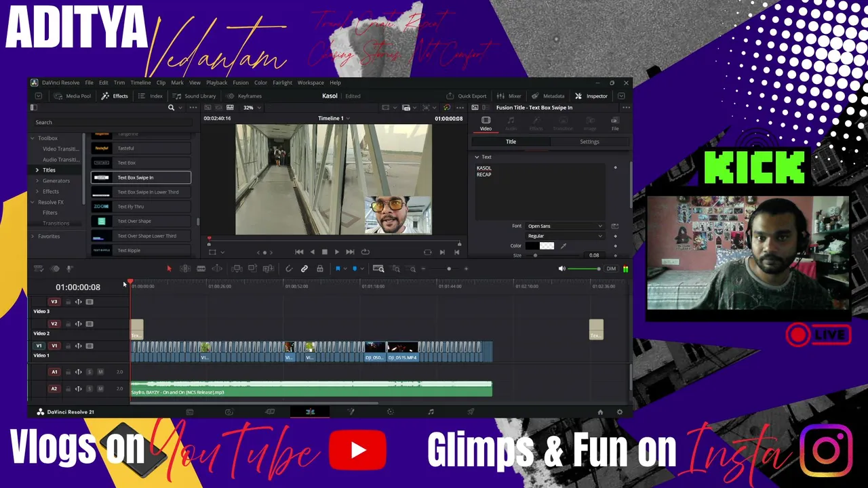Click Quick Export
This screenshot has width=868, height=488.
point(467,96)
